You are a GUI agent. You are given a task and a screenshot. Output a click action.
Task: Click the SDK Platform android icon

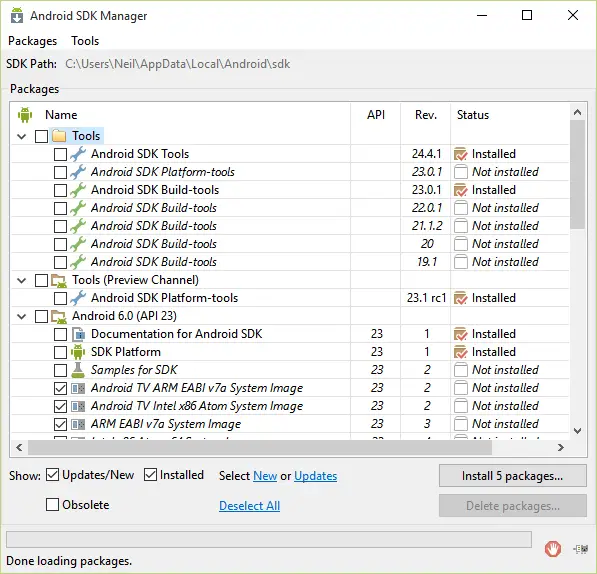(78, 352)
